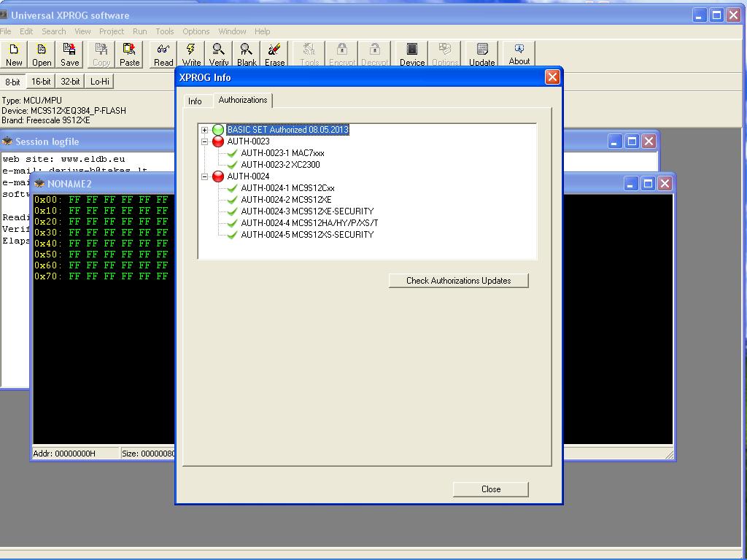Expand the BASIC SET Authorized node
747x560 pixels.
pos(205,130)
